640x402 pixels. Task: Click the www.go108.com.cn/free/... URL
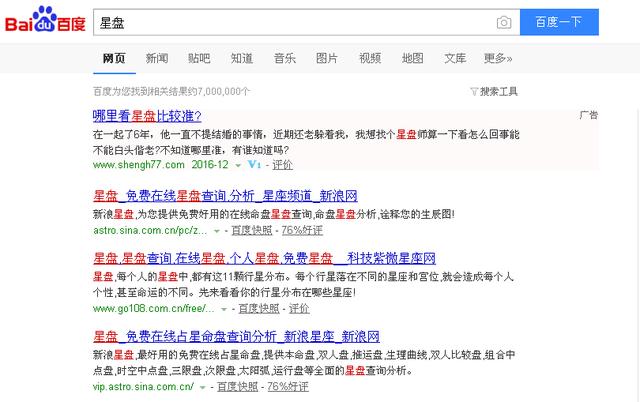[153, 309]
